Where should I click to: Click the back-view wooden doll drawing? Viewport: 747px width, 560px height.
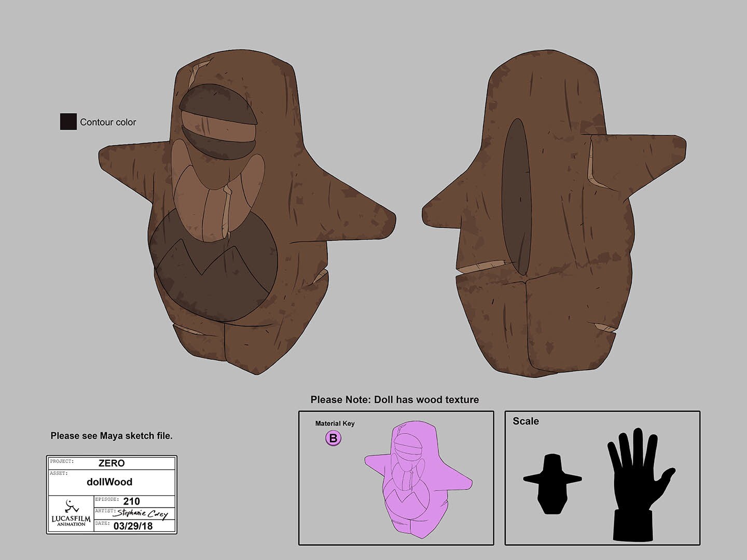[554, 213]
